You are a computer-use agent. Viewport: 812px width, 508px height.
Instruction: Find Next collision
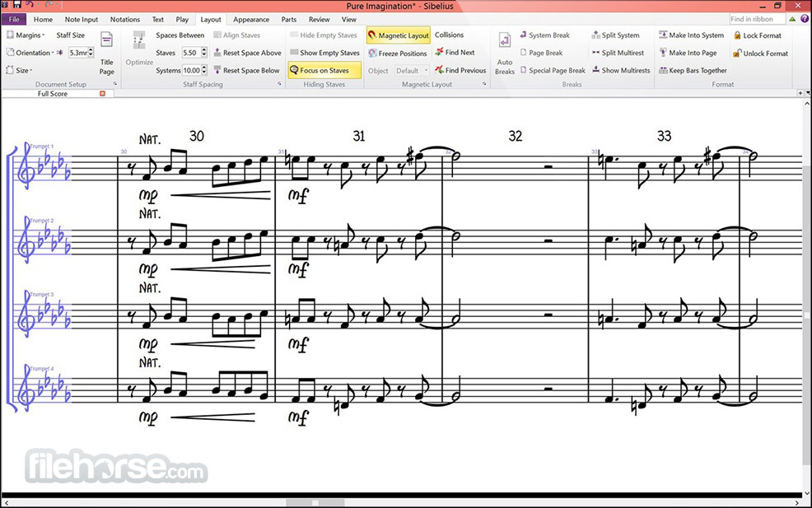[455, 53]
